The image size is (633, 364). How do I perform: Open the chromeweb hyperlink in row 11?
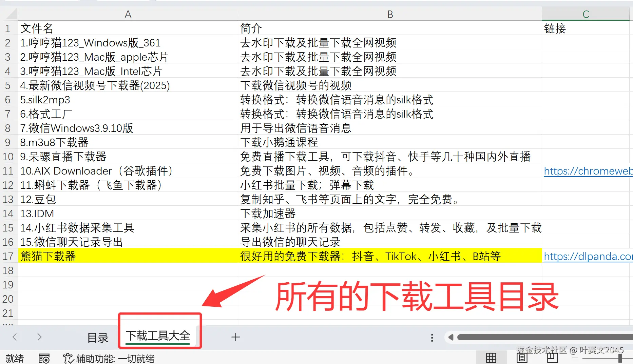click(x=588, y=171)
